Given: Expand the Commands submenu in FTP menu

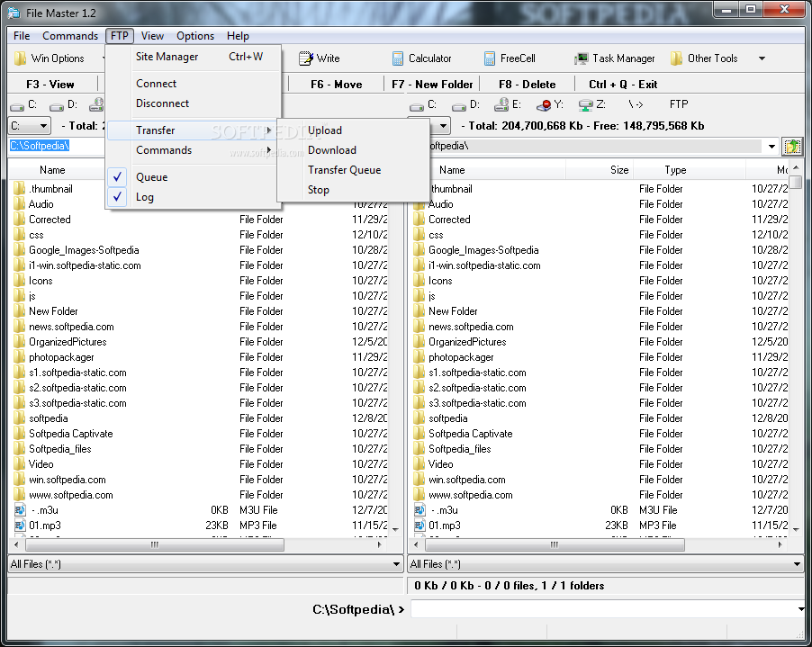Looking at the screenshot, I should tap(194, 150).
